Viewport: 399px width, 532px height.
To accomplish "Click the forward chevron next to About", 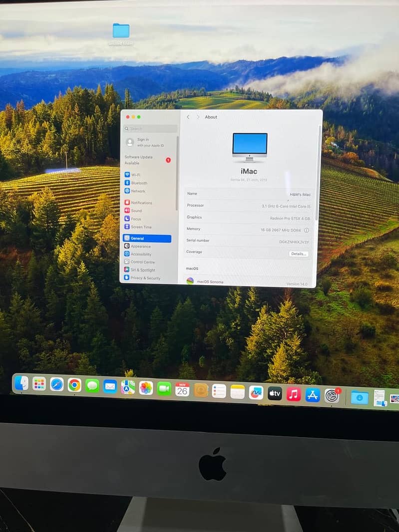I will click(x=198, y=117).
